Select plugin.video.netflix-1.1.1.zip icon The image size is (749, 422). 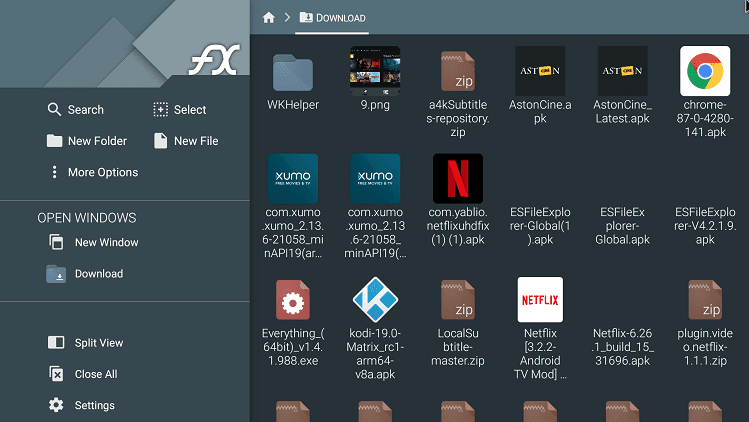(x=705, y=300)
